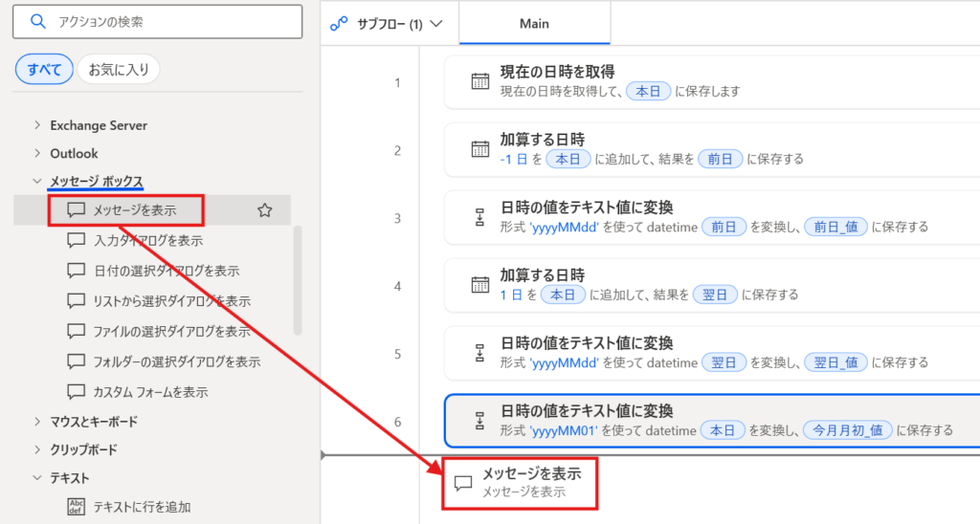Click the convert icon in step 5
The height and width of the screenshot is (524, 980).
(480, 352)
